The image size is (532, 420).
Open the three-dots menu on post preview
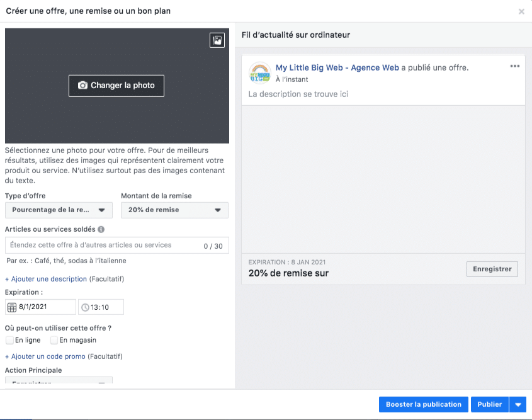pos(515,66)
